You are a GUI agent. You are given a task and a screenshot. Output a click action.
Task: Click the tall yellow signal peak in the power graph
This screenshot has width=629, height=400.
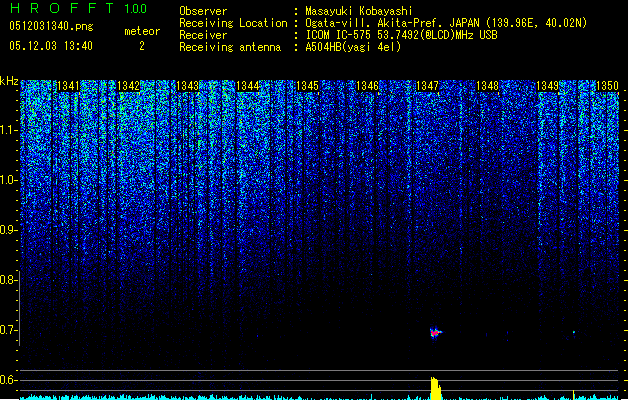pos(436,388)
